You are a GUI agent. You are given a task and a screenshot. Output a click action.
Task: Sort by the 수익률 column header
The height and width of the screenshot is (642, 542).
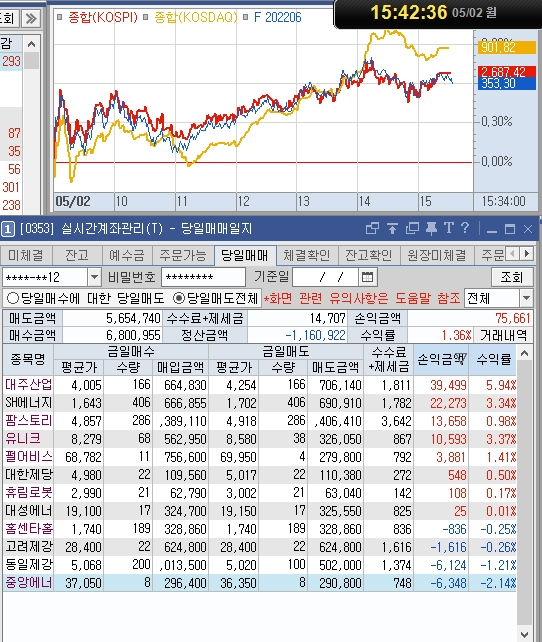[493, 359]
